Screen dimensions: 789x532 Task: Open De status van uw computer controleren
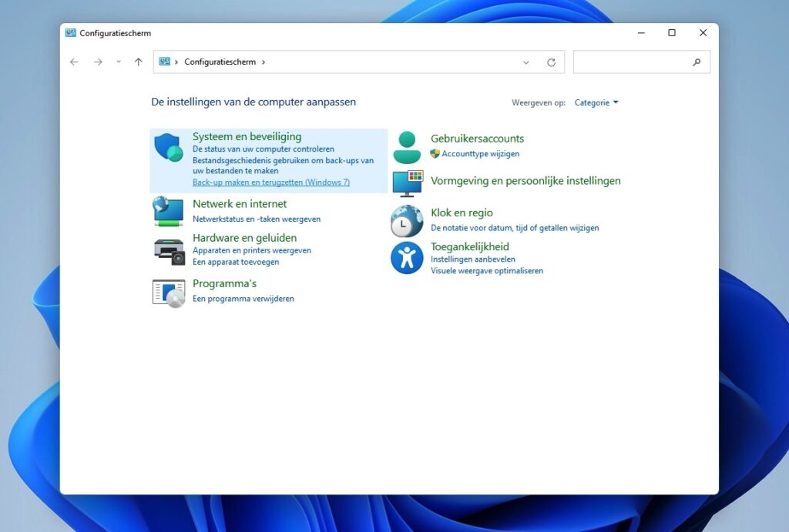[x=264, y=149]
